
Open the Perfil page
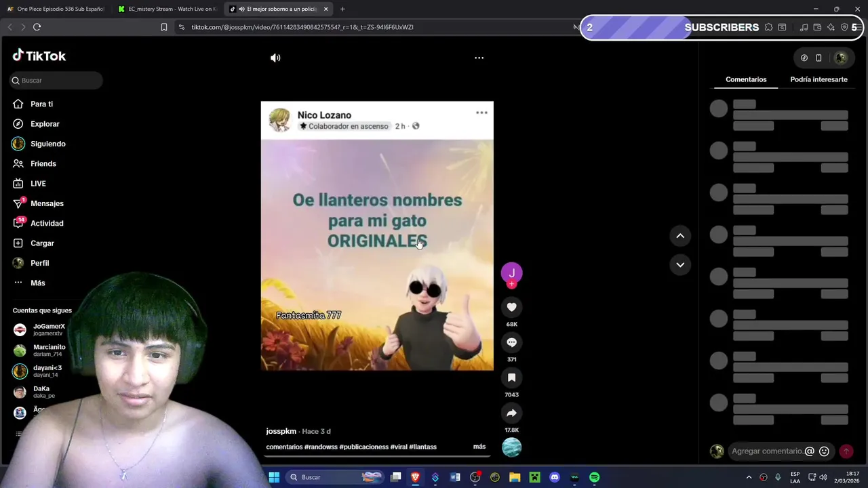(39, 263)
